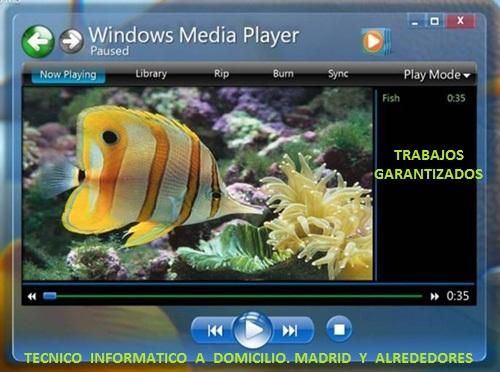Click the 0:35 time display
The height and width of the screenshot is (372, 500).
coord(458,296)
